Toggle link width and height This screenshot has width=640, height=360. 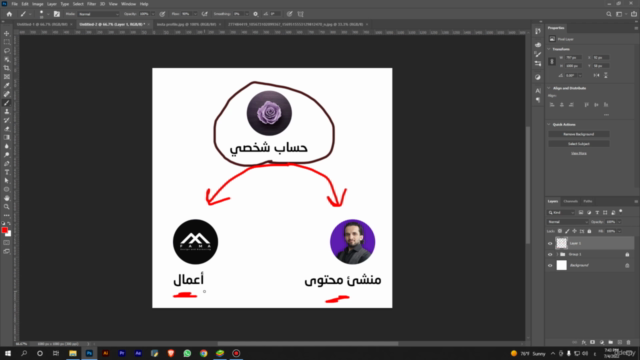[552, 62]
